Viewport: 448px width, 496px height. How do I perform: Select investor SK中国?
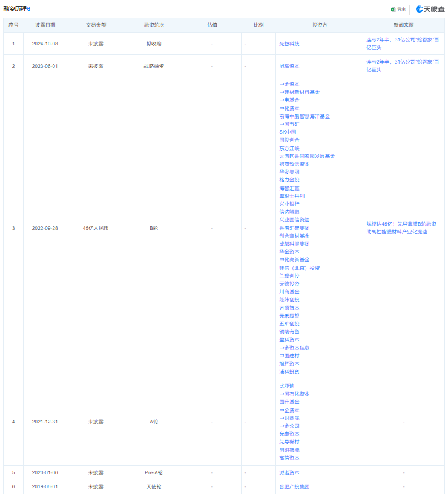(288, 132)
